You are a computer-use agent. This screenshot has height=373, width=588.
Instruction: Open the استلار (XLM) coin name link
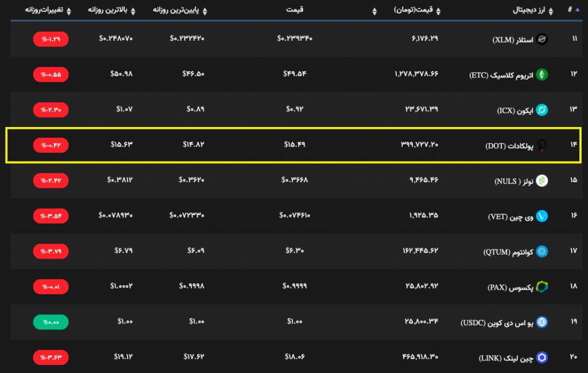pos(513,40)
